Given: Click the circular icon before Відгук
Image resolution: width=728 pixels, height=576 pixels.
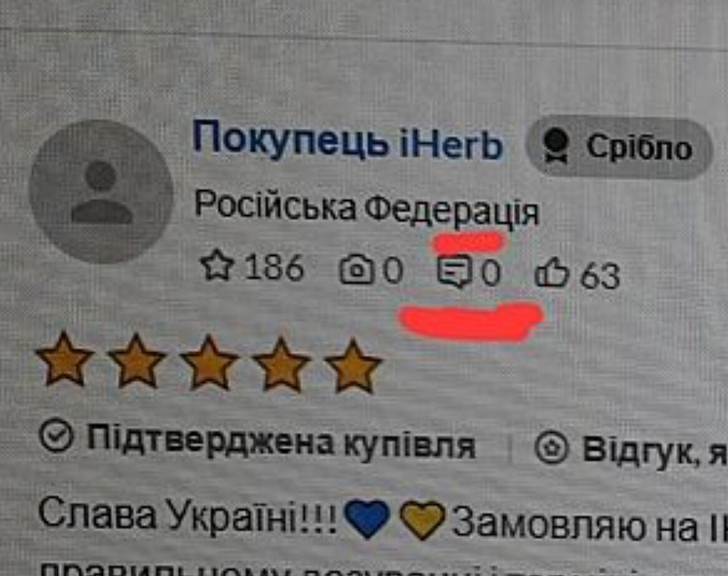Looking at the screenshot, I should click(551, 447).
